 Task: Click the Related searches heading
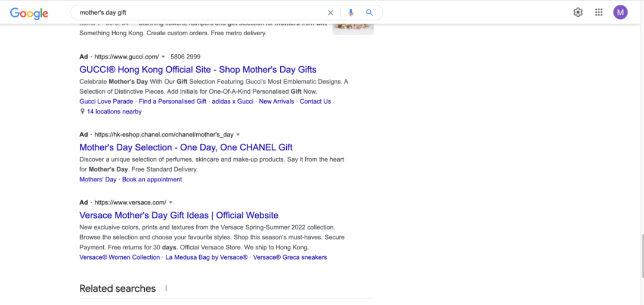117,288
